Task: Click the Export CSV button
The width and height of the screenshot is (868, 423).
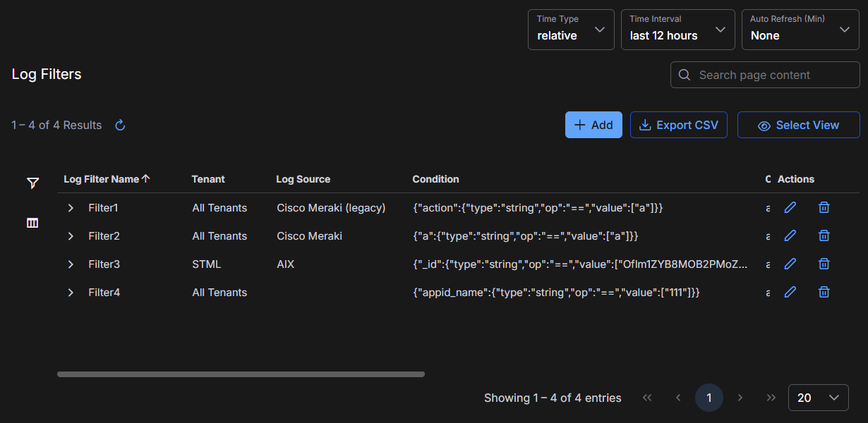Action: pos(678,125)
